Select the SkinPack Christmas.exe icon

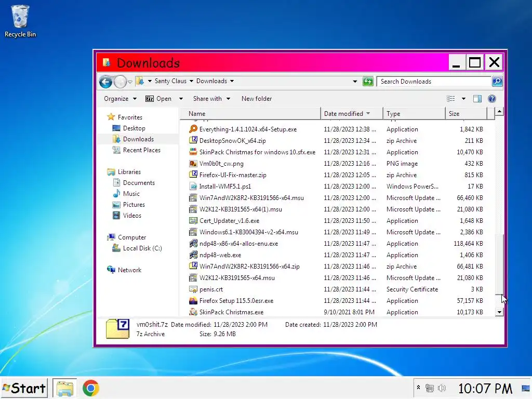point(193,312)
